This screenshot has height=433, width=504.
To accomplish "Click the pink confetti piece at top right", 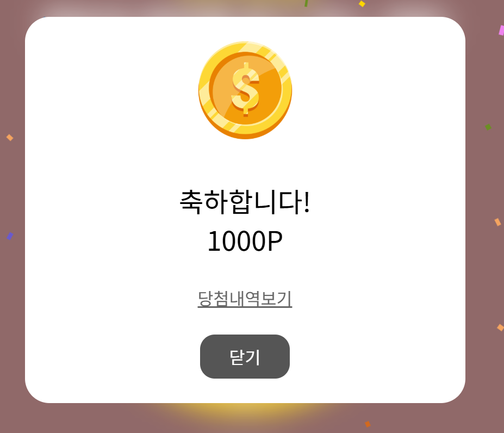I will point(501,30).
